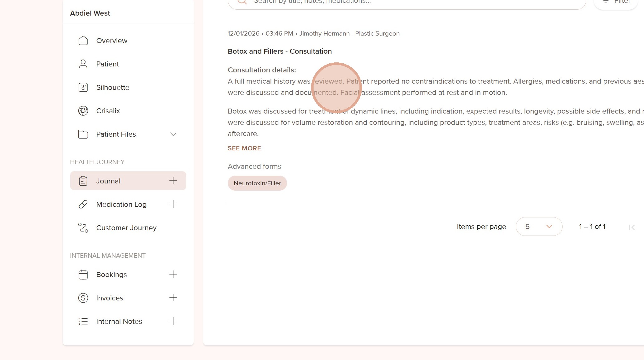Expand note with SEE MORE
Viewport: 644px width, 360px height.
click(244, 148)
